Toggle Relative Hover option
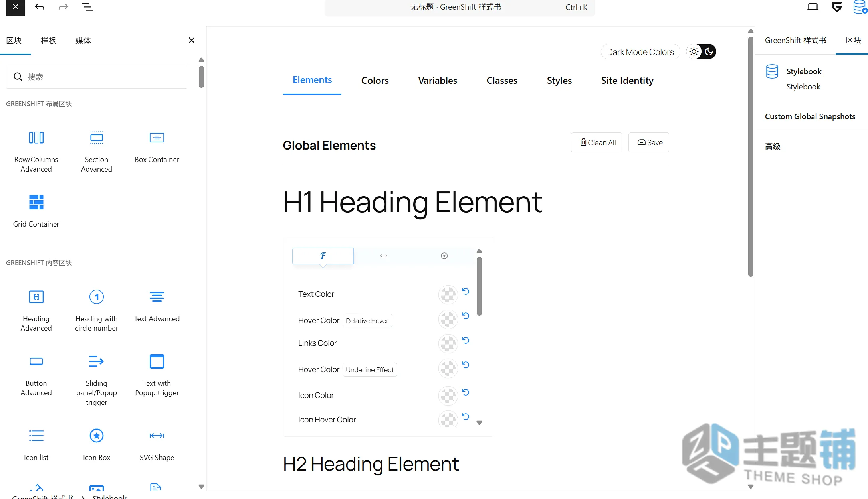This screenshot has width=868, height=499. tap(367, 321)
